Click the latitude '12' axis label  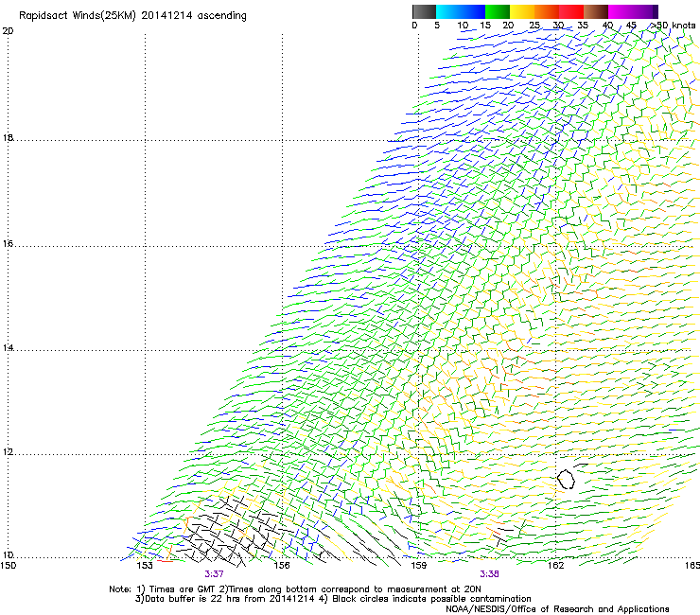(x=8, y=452)
